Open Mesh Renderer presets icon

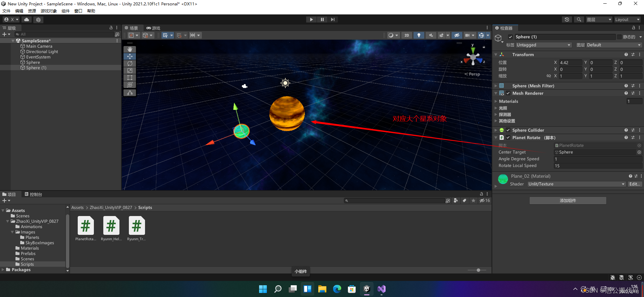pyautogui.click(x=633, y=93)
